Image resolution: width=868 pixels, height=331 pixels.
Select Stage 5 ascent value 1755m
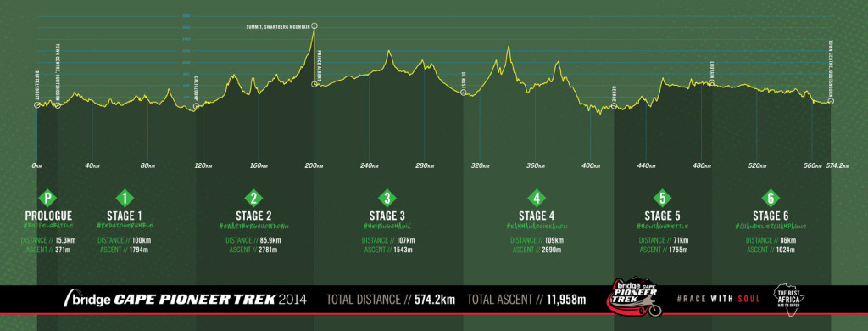click(x=679, y=250)
